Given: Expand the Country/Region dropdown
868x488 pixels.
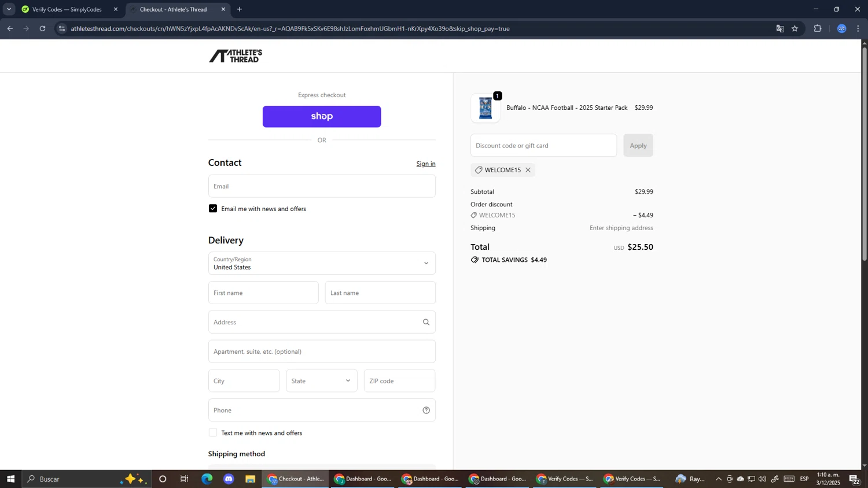Looking at the screenshot, I should click(x=322, y=263).
